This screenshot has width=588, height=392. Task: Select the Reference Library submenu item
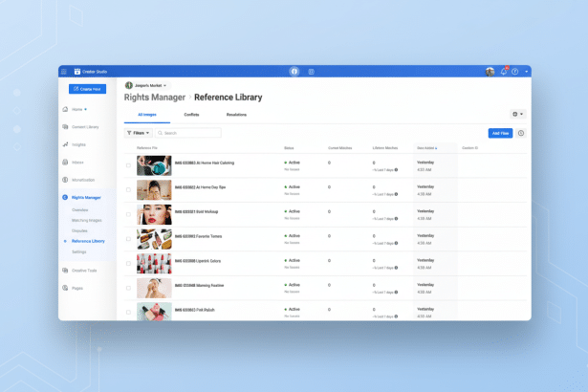pos(88,241)
